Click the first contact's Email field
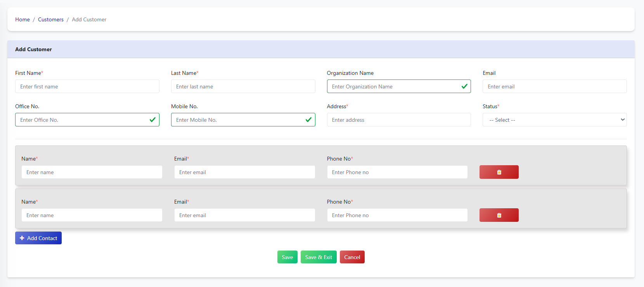 (x=245, y=172)
